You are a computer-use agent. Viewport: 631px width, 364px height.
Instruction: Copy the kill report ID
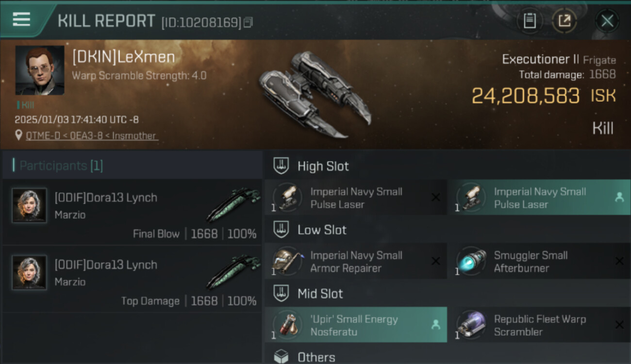(248, 22)
